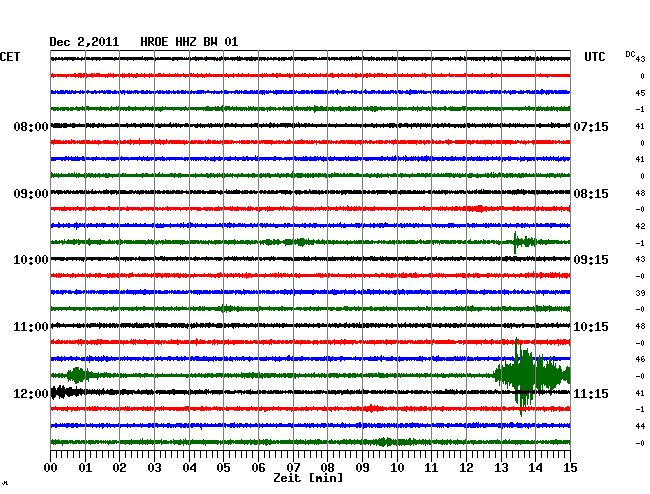The width and height of the screenshot is (650, 494).
Task: Click the small red burst near minute 12 after 09:00
Action: 479,208
